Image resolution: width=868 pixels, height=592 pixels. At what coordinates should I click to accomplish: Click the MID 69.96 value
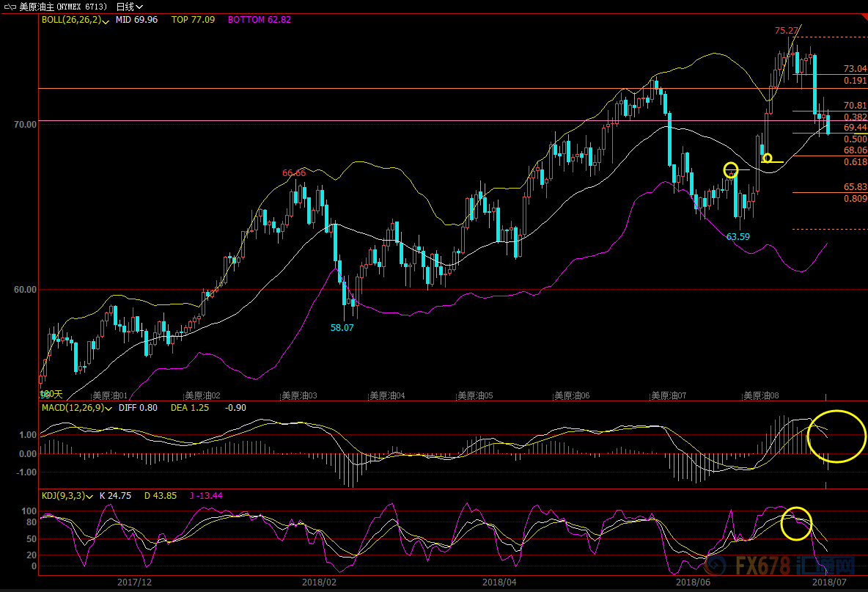137,20
